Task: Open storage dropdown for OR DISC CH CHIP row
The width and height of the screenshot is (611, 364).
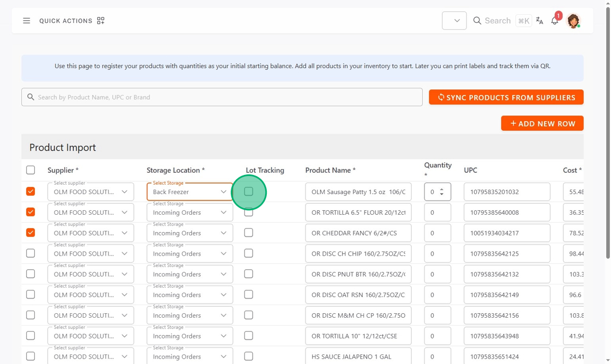Action: pyautogui.click(x=190, y=253)
